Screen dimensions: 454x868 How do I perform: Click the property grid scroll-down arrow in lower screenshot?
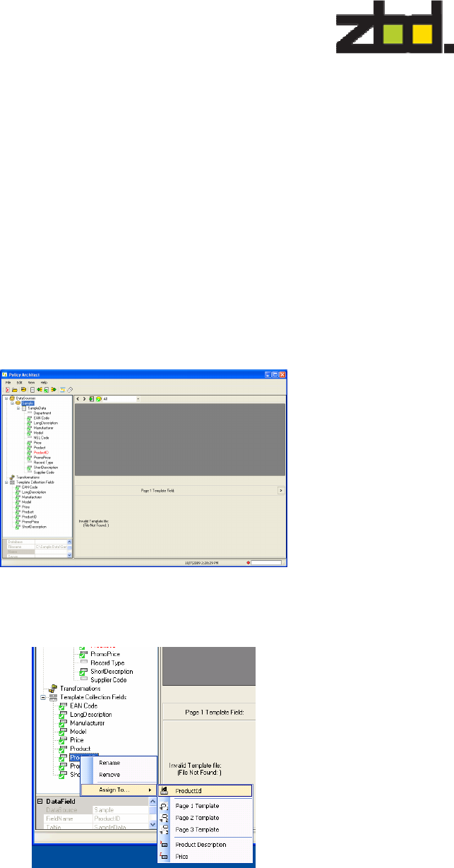152,824
